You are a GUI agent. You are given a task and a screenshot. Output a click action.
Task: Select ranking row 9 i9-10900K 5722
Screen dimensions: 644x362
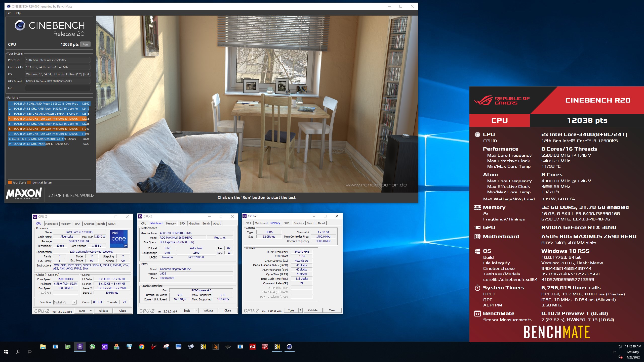click(49, 144)
